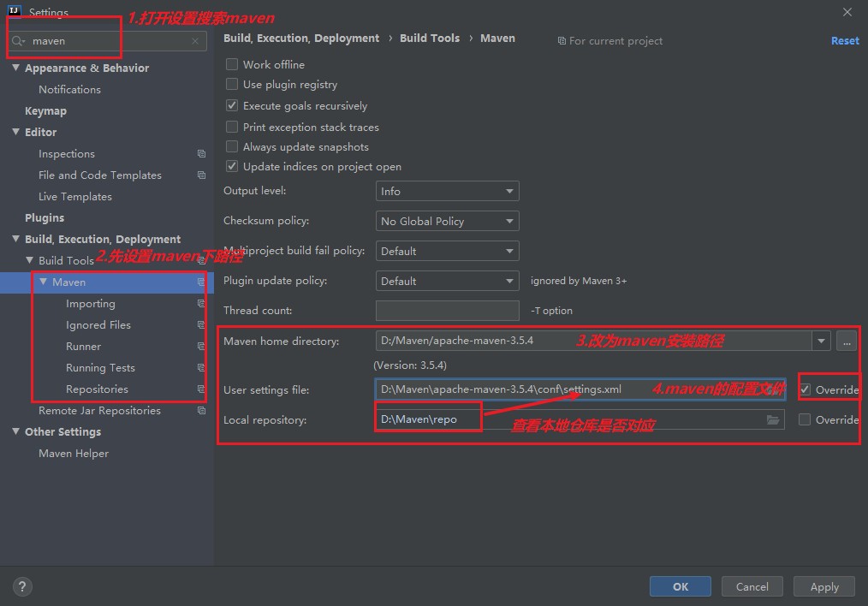This screenshot has height=606, width=868.
Task: Enable Always update snapshots checkbox
Action: (232, 146)
